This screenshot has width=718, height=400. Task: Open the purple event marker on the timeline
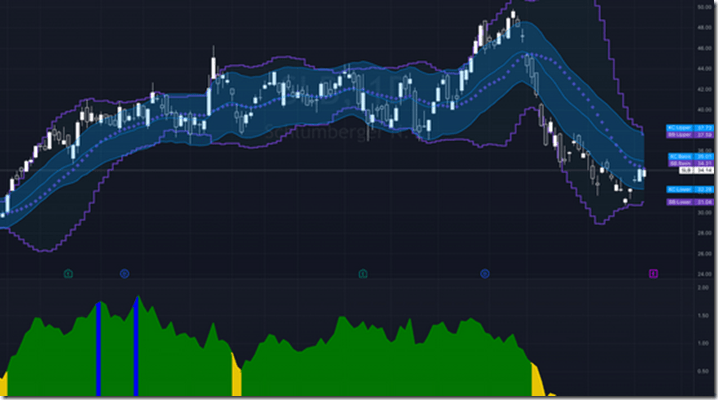(x=653, y=274)
